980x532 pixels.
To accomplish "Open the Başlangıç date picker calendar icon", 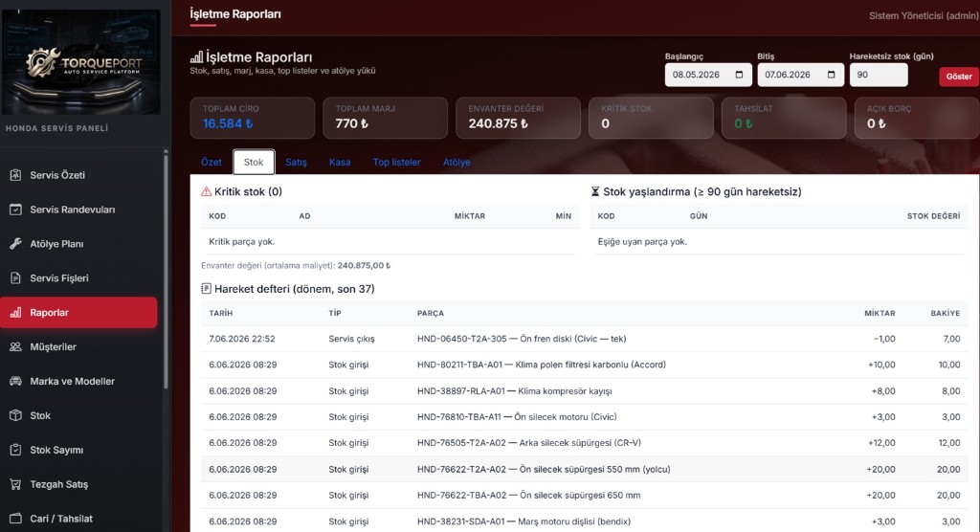I will (x=740, y=75).
